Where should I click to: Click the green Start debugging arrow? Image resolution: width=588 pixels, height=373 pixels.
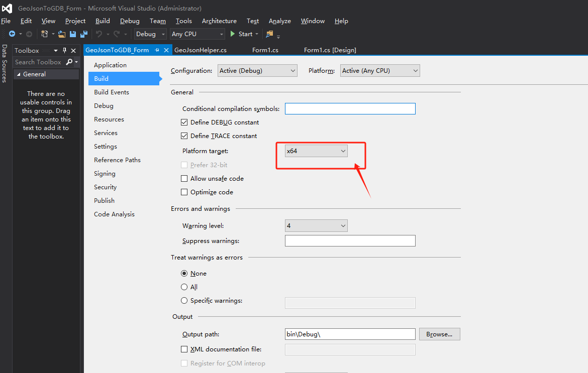tap(233, 34)
